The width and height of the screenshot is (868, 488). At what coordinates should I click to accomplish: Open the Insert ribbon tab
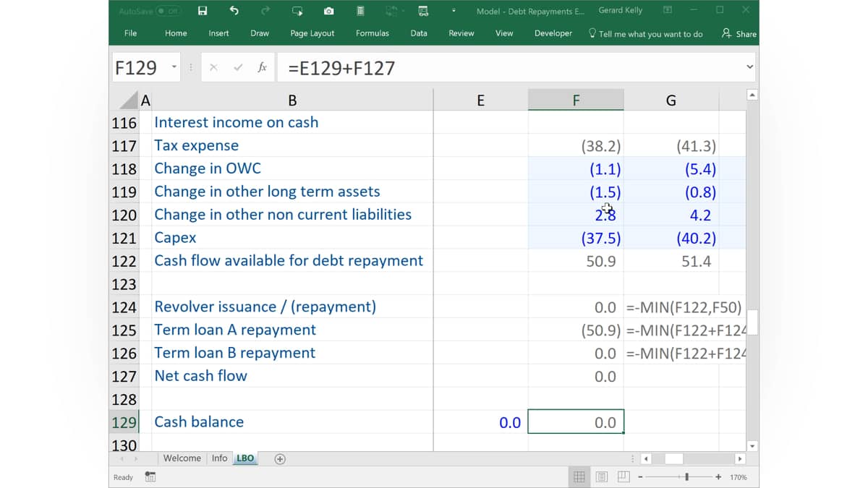218,33
